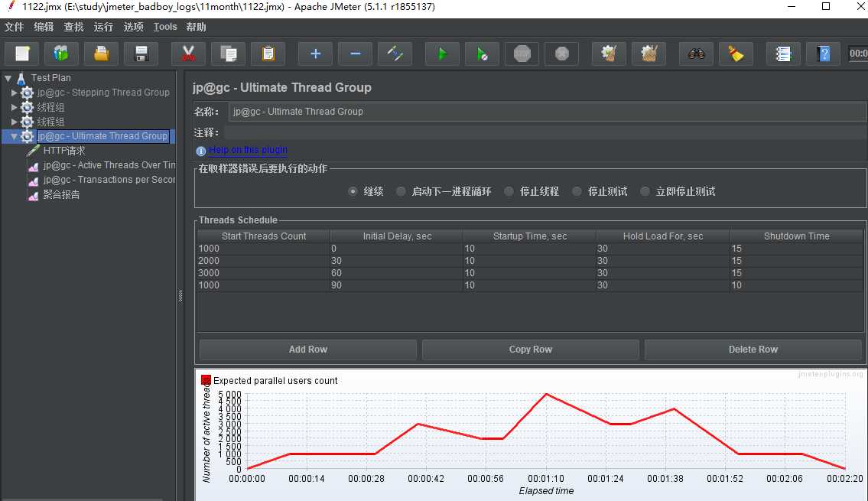
Task: Select the 继续 radio button
Action: (353, 191)
